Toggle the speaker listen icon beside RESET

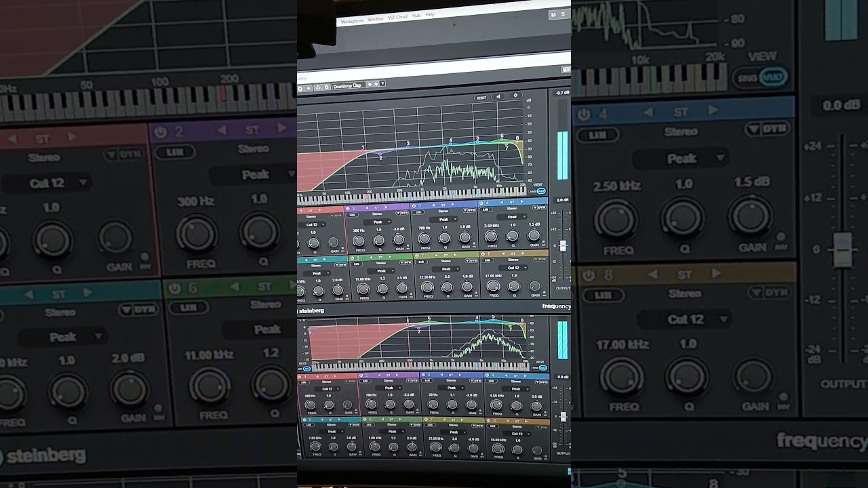498,96
